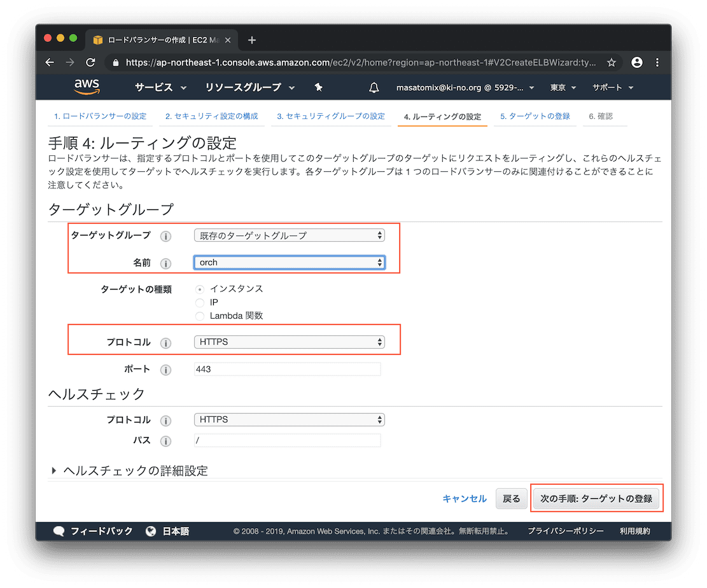Click the ポート field showing 443
The image size is (707, 588).
[287, 369]
